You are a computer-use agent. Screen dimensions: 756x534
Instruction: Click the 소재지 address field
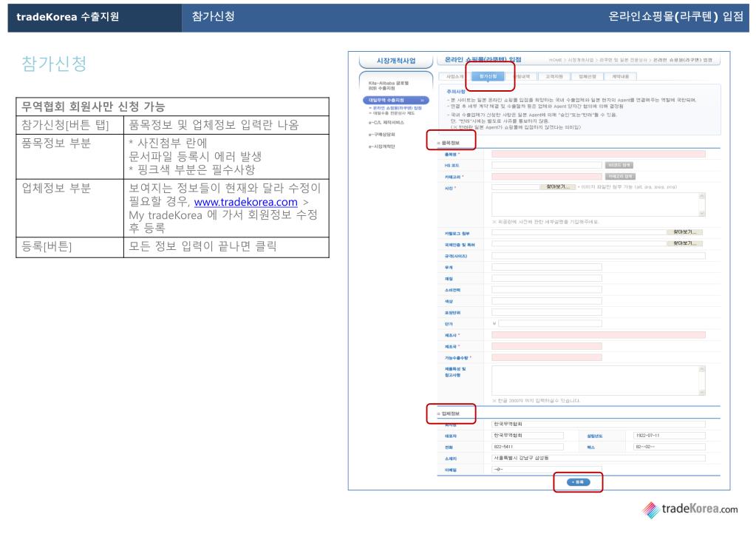pos(599,458)
